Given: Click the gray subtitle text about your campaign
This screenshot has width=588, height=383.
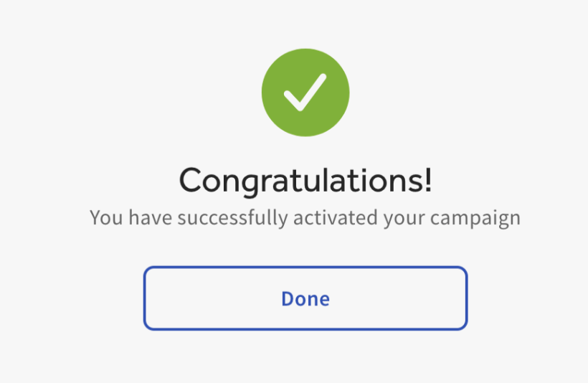Looking at the screenshot, I should pyautogui.click(x=305, y=217).
